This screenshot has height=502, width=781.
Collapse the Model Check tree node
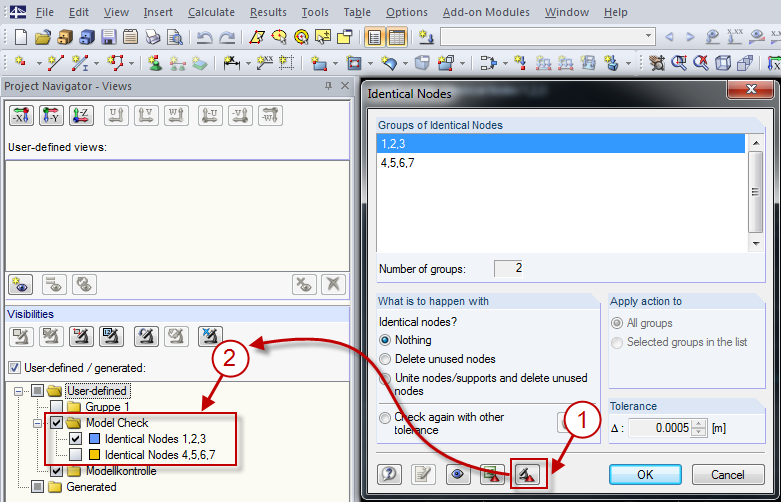(x=37, y=423)
